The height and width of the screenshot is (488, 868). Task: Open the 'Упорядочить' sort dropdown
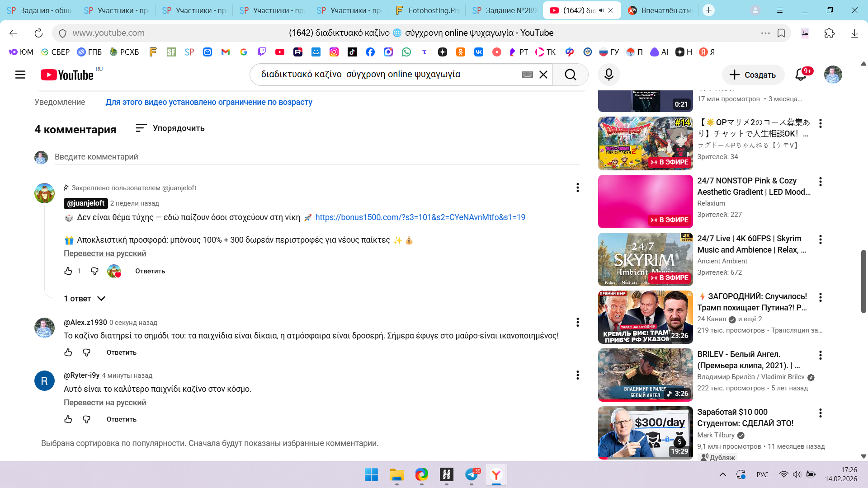tap(170, 128)
